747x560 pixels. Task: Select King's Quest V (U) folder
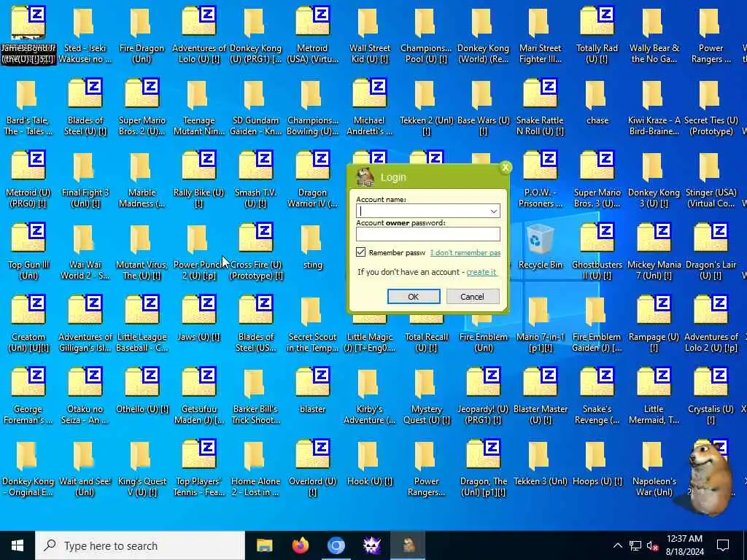142,470
